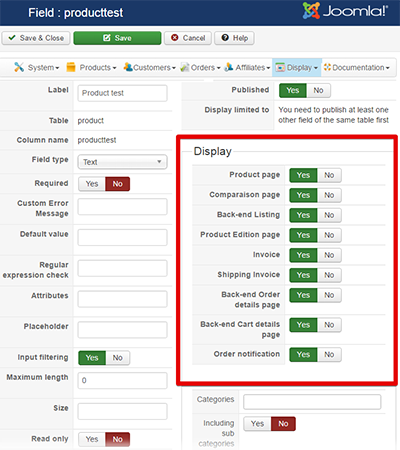Open the Products menu
Image resolution: width=400 pixels, height=450 pixels.
click(x=98, y=67)
